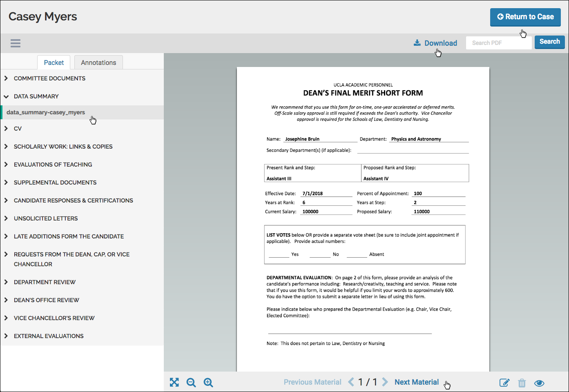
Task: Focus the Search PDF input field
Action: [499, 42]
